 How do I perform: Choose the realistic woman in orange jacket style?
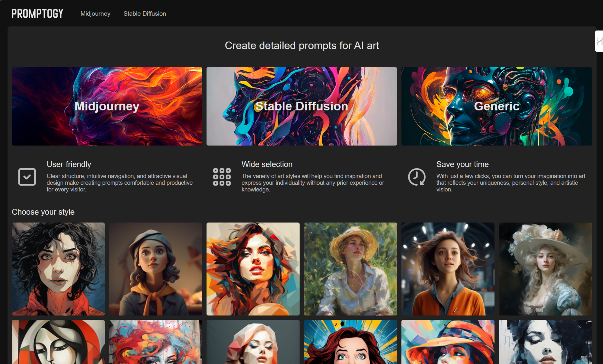[448, 269]
